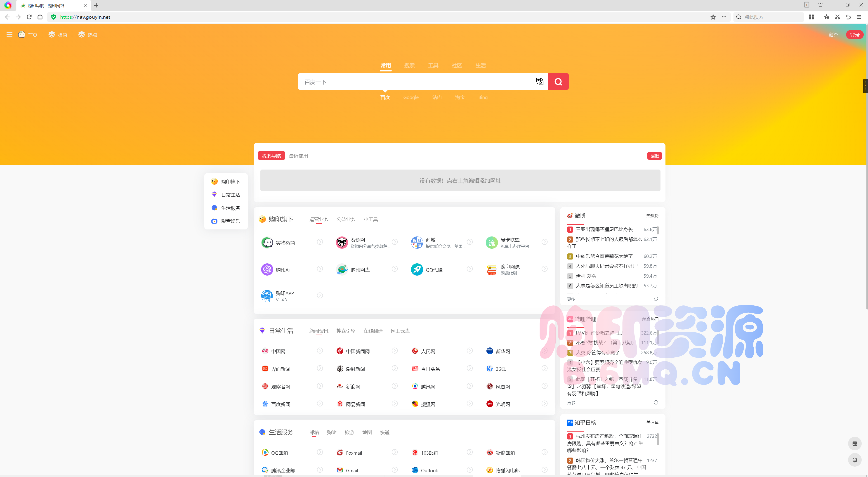Refresh the 微博 hot list
Image resolution: width=868 pixels, height=477 pixels.
click(656, 299)
